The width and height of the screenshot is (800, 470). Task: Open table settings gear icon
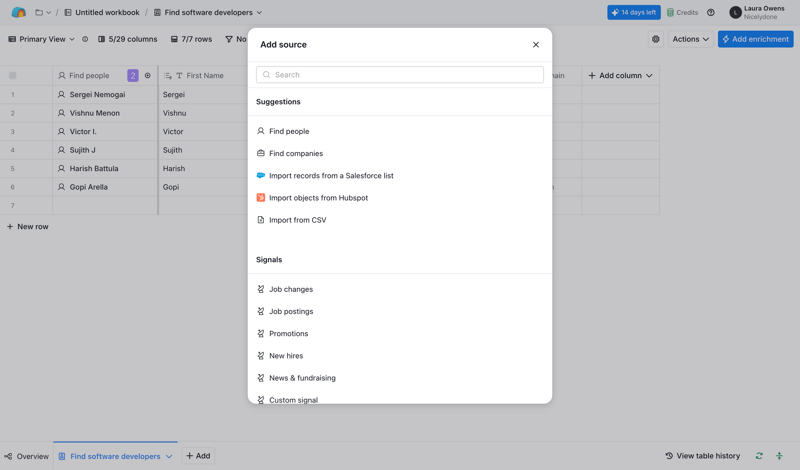coord(656,39)
